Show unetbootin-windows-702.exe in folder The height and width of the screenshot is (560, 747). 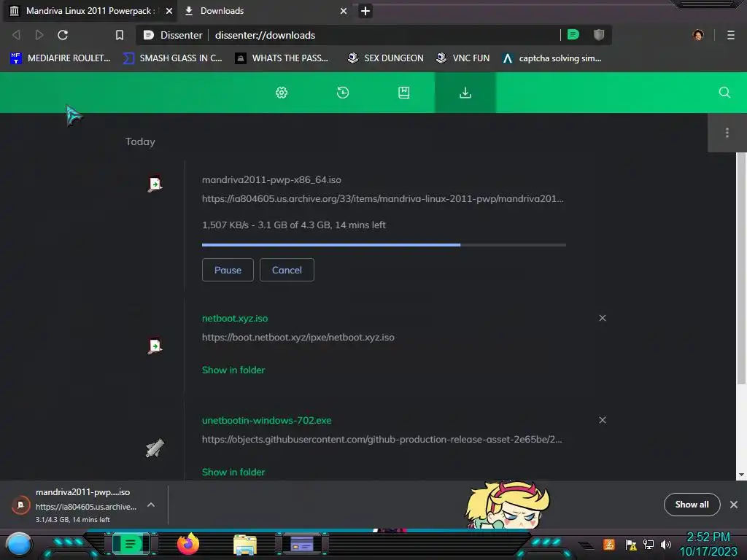[233, 472]
